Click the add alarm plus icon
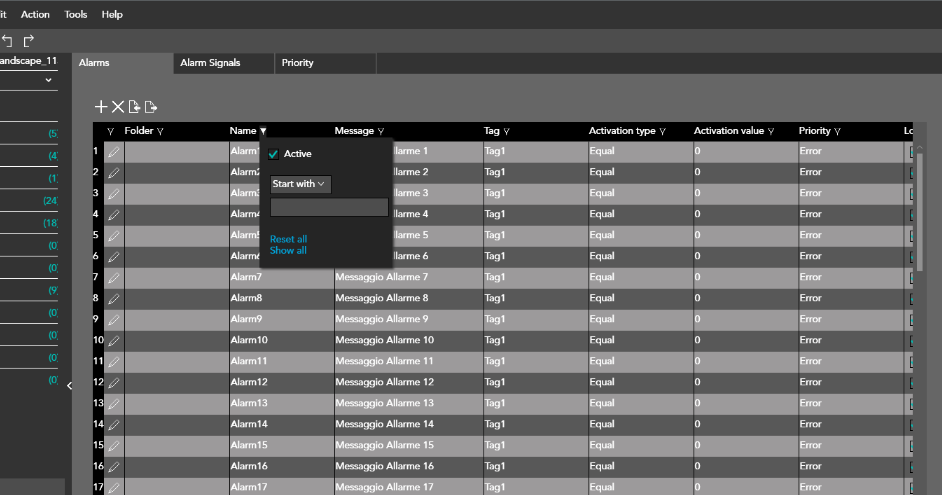The image size is (942, 495). [x=101, y=107]
